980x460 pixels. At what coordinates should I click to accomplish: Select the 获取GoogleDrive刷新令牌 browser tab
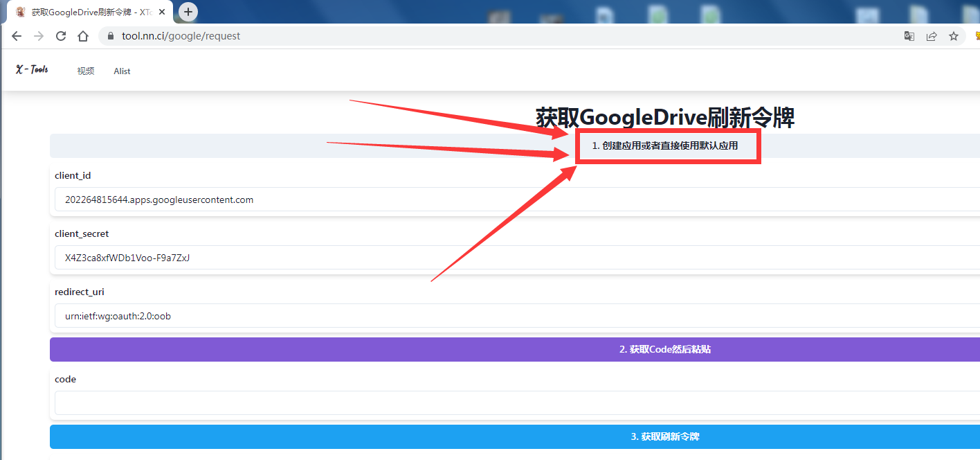coord(87,12)
